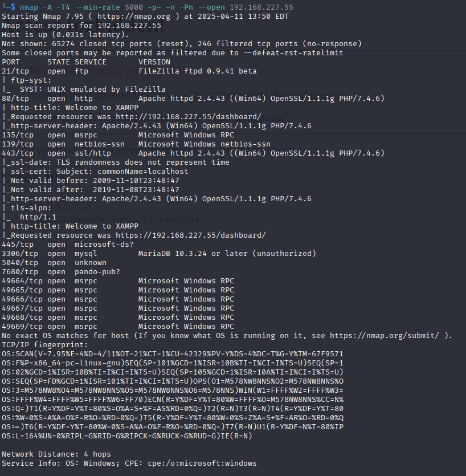Click the Network Distance: 4 hops line
This screenshot has height=476, width=466.
[x=56, y=454]
